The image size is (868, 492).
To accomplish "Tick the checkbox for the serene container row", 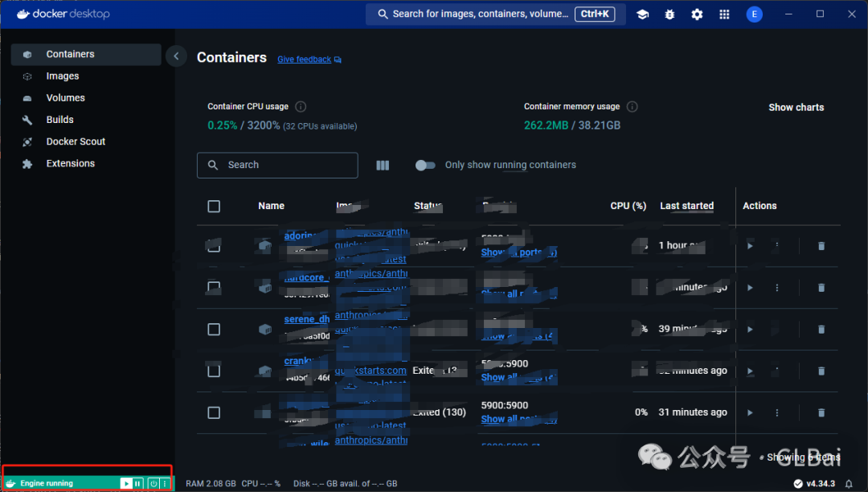I will click(214, 330).
